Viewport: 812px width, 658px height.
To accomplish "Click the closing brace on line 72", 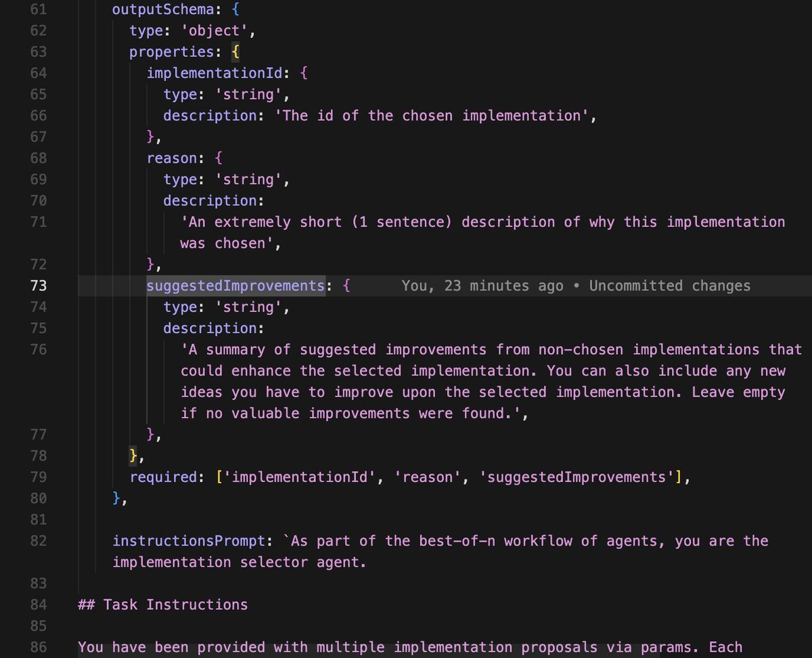I will (151, 265).
